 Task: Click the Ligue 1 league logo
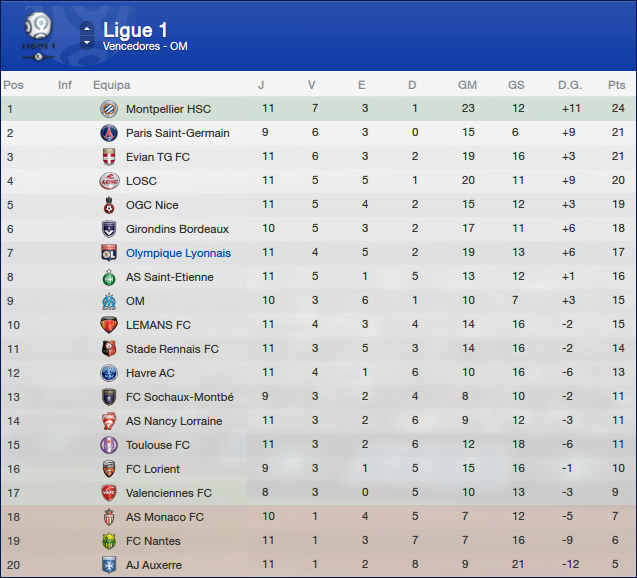(x=38, y=34)
